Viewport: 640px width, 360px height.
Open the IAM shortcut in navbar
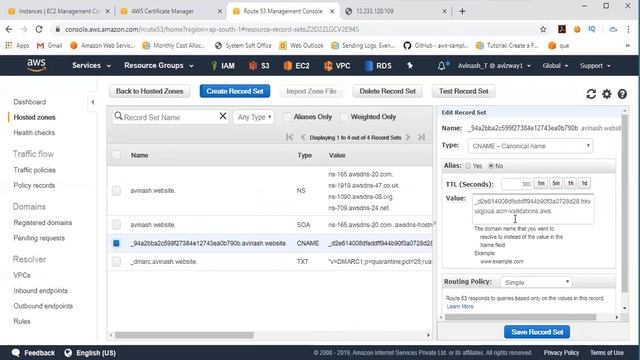click(223, 66)
